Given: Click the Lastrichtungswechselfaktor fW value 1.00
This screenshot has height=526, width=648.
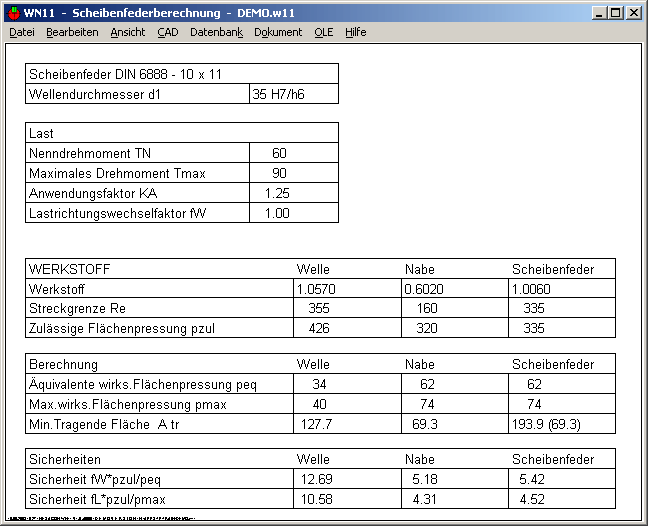Looking at the screenshot, I should pyautogui.click(x=277, y=213).
